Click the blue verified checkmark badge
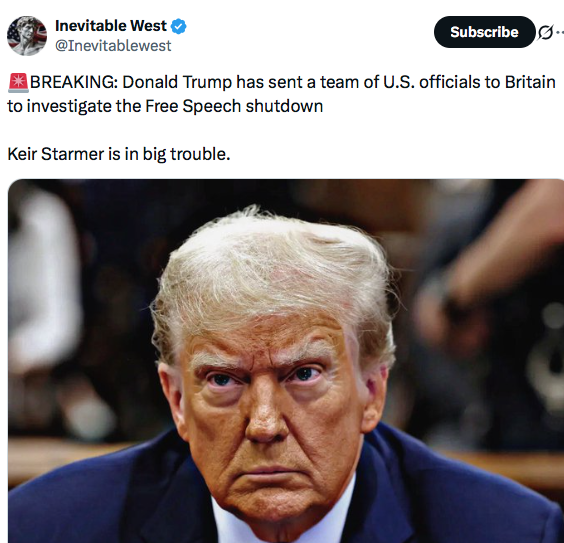Viewport: 564px width, 543px height. (178, 26)
